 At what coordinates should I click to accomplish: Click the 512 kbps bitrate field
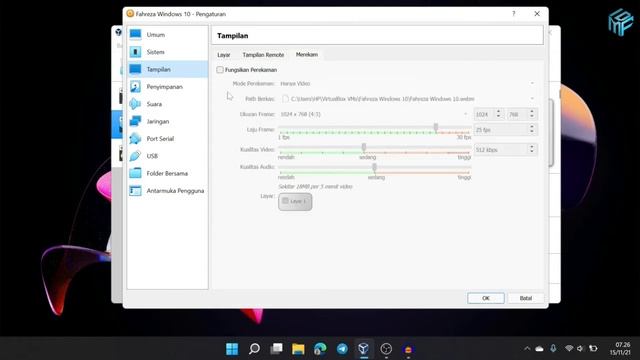point(501,150)
